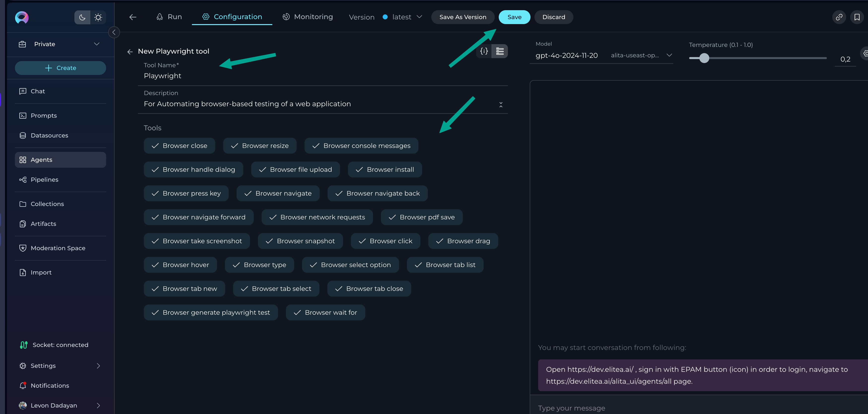Open Chat from sidebar
The width and height of the screenshot is (868, 414).
[x=60, y=91]
